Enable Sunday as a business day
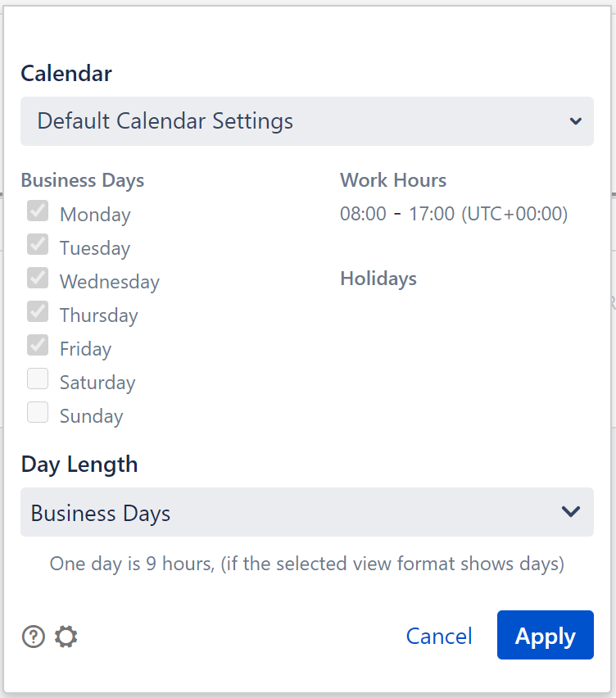The height and width of the screenshot is (698, 616). click(x=38, y=413)
